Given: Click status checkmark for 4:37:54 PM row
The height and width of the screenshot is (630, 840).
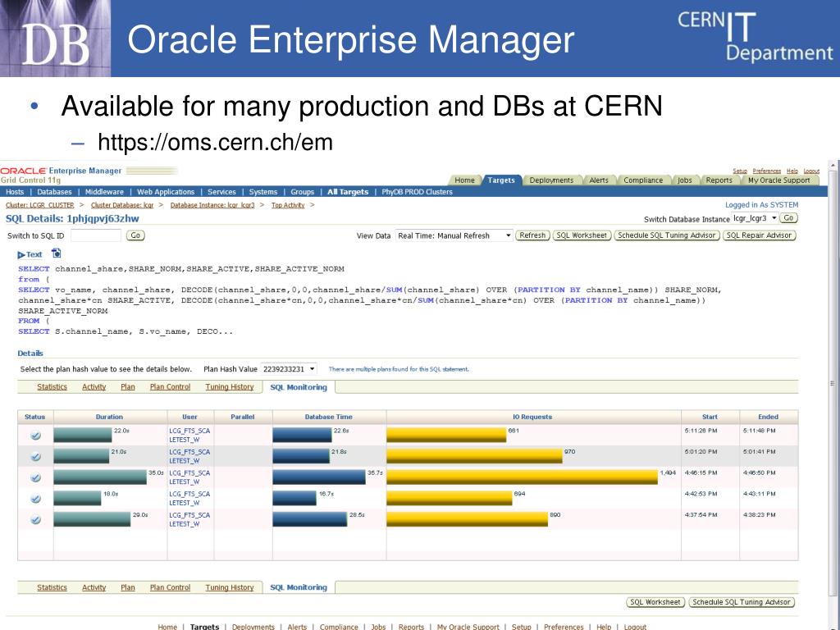Looking at the screenshot, I should click(35, 519).
